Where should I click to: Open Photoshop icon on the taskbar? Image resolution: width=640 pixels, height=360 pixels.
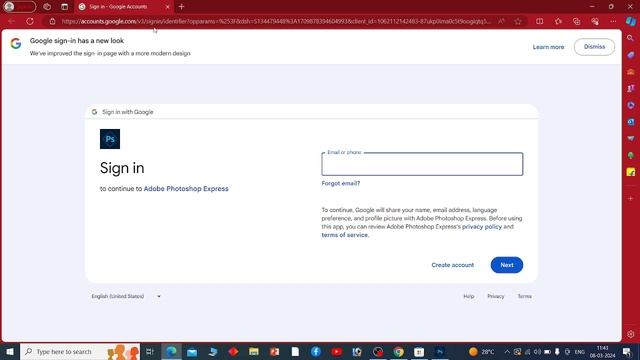[440, 351]
